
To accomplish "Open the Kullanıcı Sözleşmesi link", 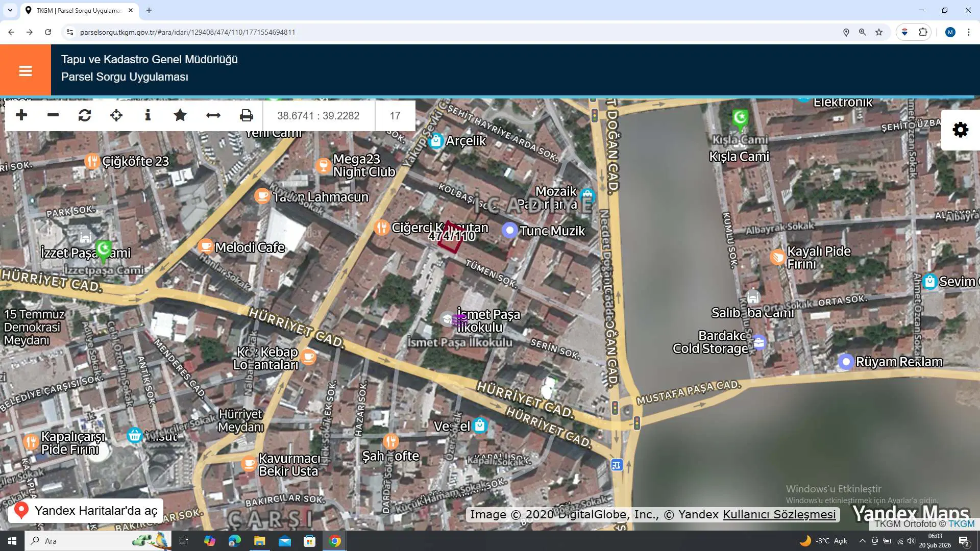I will (779, 514).
